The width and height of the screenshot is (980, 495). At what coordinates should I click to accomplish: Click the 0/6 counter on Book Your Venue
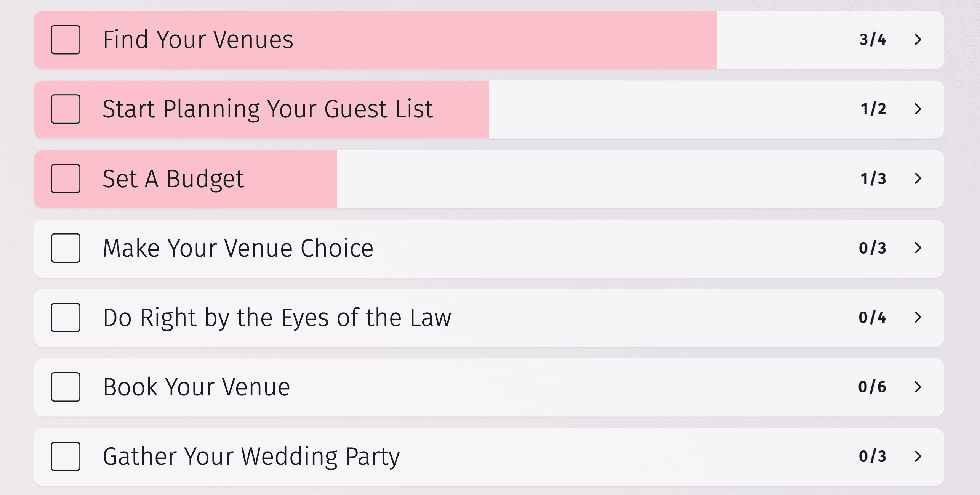point(872,387)
